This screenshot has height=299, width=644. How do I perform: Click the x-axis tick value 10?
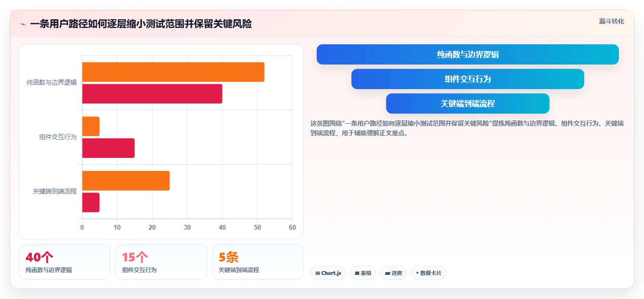(x=117, y=227)
